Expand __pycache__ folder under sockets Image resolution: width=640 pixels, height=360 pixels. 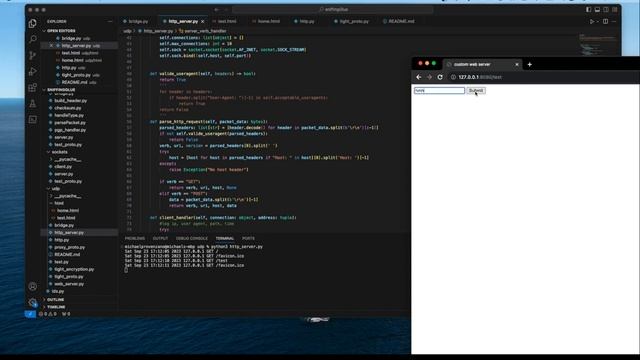coord(65,159)
